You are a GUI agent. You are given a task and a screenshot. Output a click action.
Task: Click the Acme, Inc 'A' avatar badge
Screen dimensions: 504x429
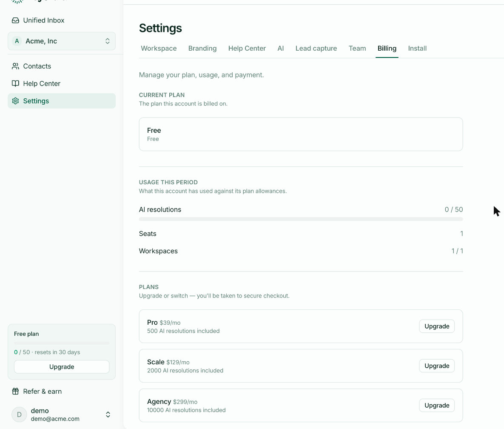pyautogui.click(x=17, y=41)
